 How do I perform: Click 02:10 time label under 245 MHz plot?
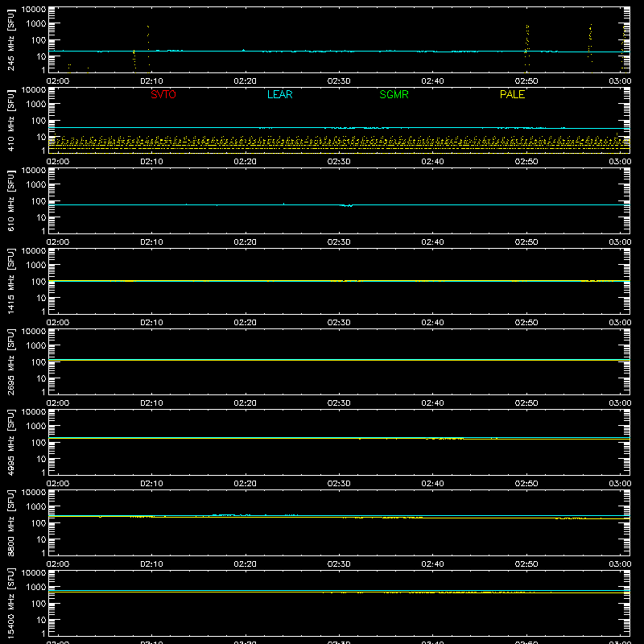click(x=151, y=81)
